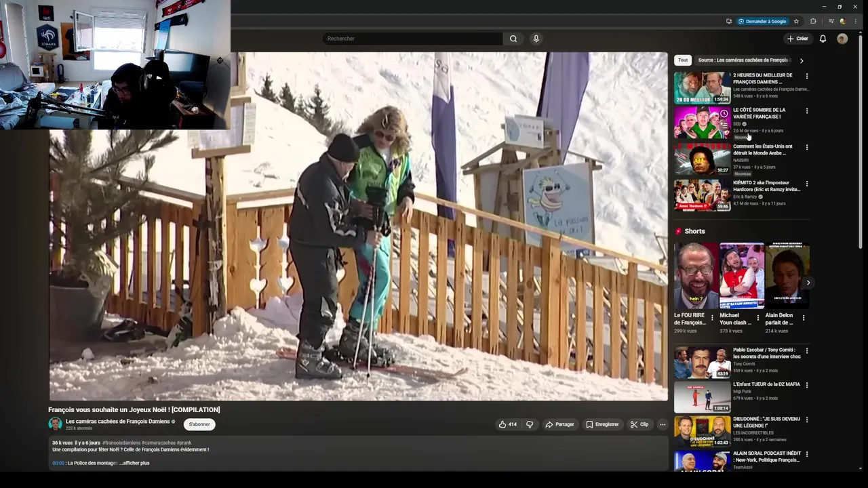Screen dimensions: 868x488
Task: Open menu for LE CÔTÉ SOMBRE video
Action: pos(806,110)
